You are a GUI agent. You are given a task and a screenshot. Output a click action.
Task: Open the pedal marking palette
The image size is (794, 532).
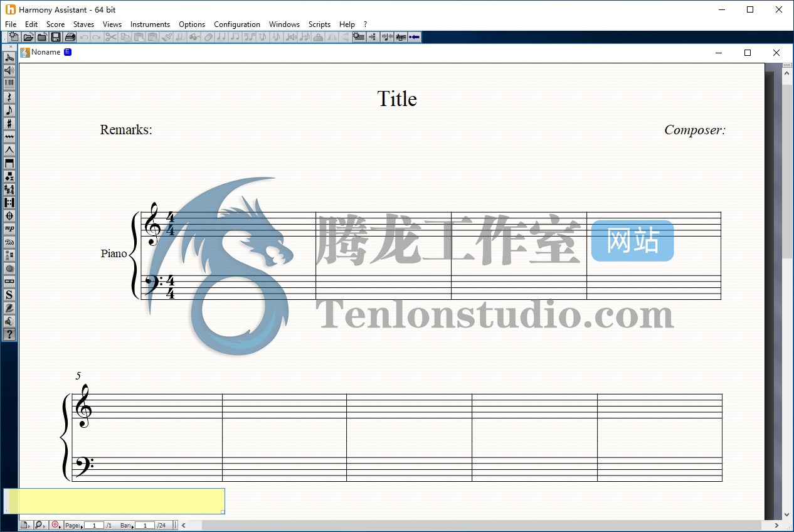coord(9,242)
